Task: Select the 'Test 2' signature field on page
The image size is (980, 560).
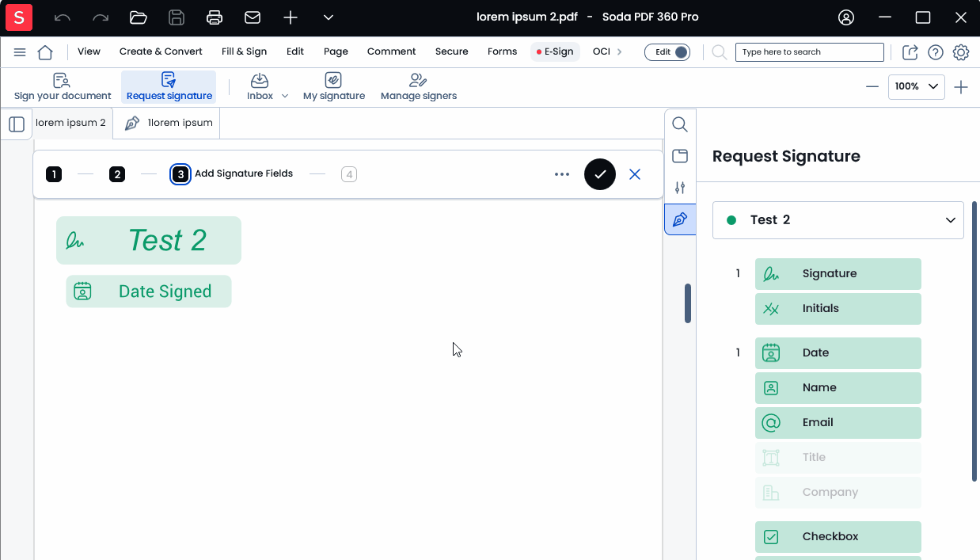Action: click(x=149, y=240)
